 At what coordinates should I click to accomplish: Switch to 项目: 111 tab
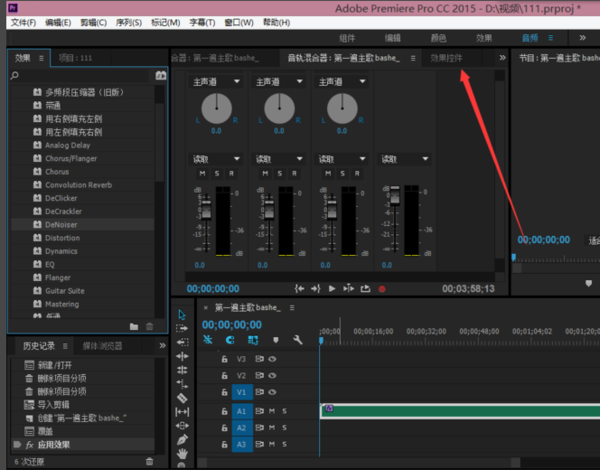click(x=75, y=58)
